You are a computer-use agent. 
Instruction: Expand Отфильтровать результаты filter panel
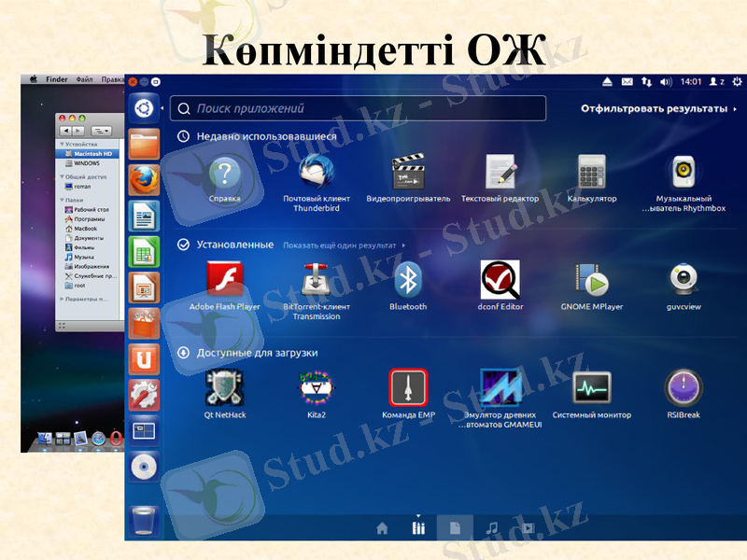pyautogui.click(x=653, y=109)
